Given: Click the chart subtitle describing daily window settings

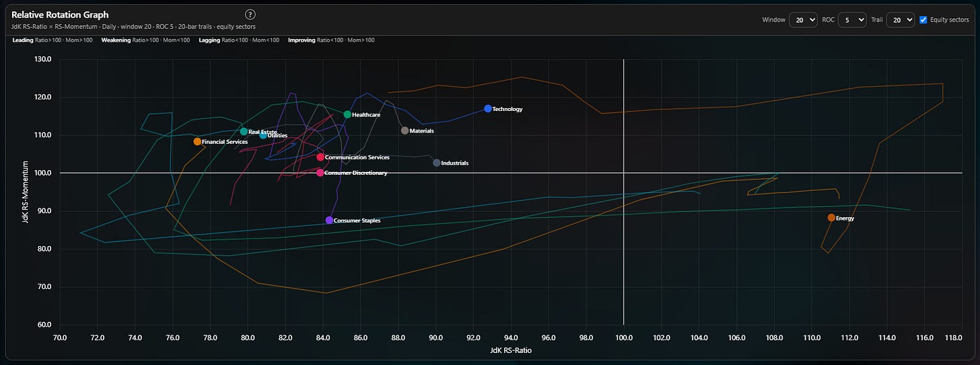Looking at the screenshot, I should pos(133,27).
